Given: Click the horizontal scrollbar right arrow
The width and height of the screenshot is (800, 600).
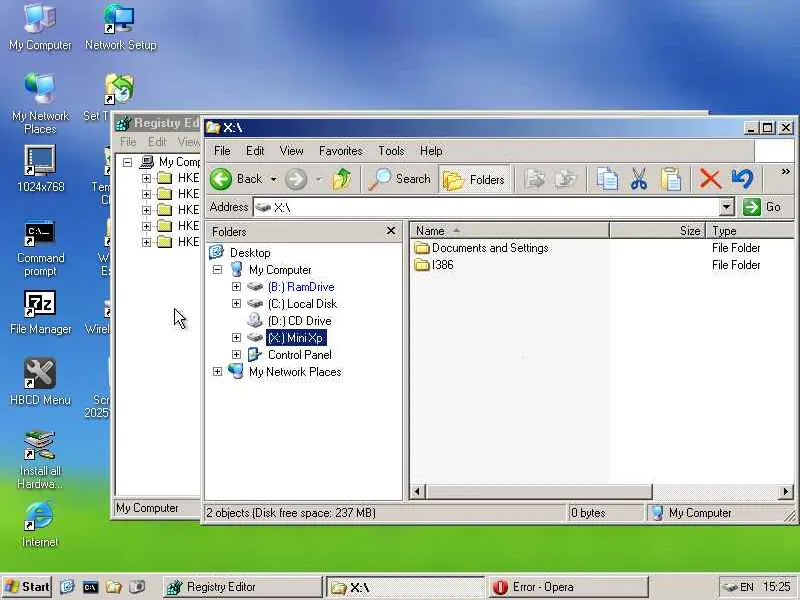Looking at the screenshot, I should pos(786,491).
